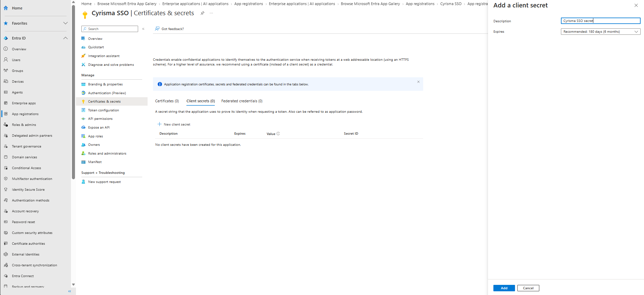Open Devices in the left sidebar
Image resolution: width=644 pixels, height=295 pixels.
[x=18, y=81]
